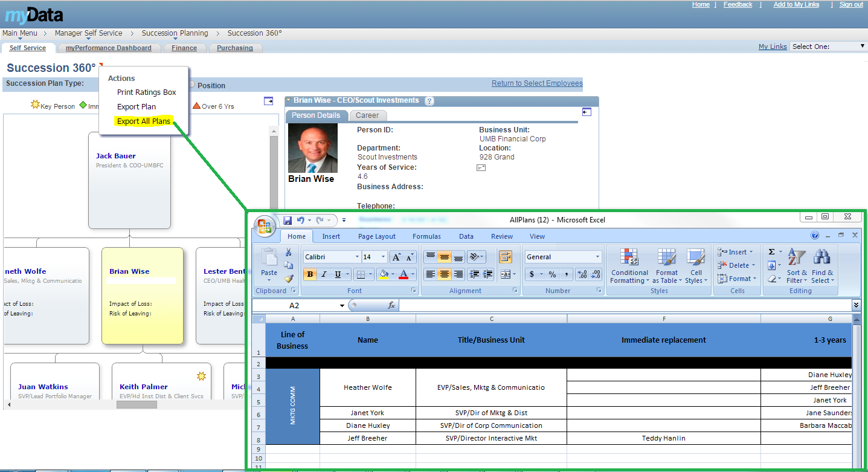Toggle Center horizontal text alignment
The width and height of the screenshot is (868, 472).
coord(445,274)
